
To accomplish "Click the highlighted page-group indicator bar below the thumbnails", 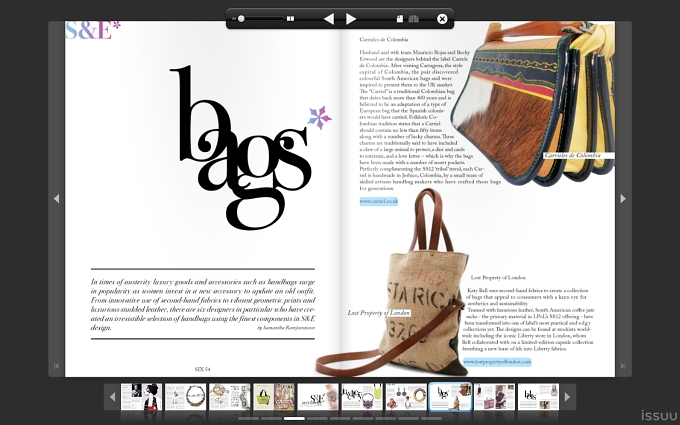I will click(x=294, y=418).
